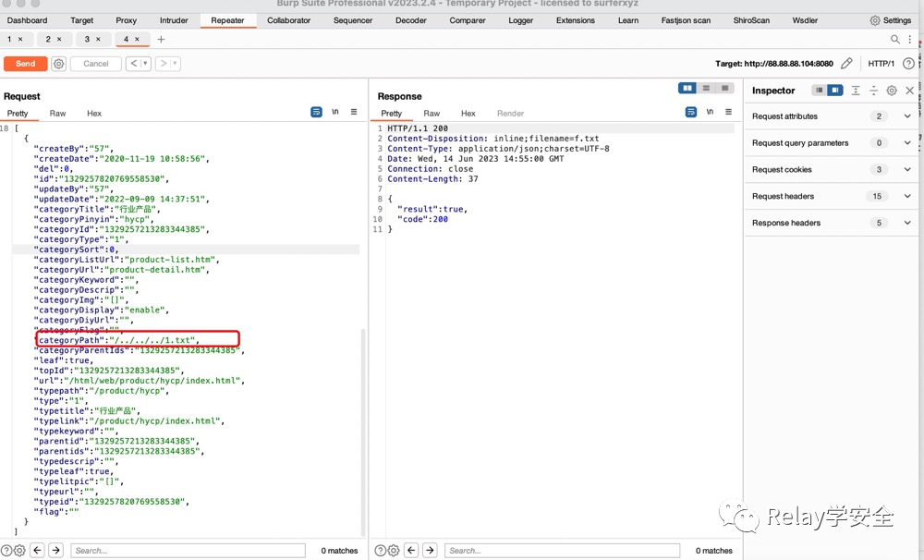Collapse all Inspector sections icon
Image resolution: width=924 pixels, height=560 pixels.
(x=873, y=91)
